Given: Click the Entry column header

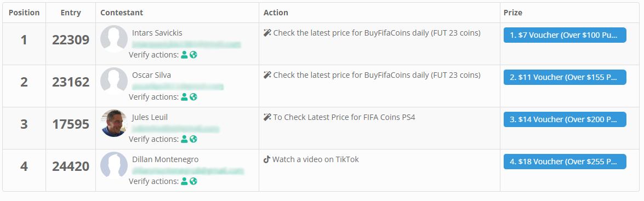Looking at the screenshot, I should 71,13.
